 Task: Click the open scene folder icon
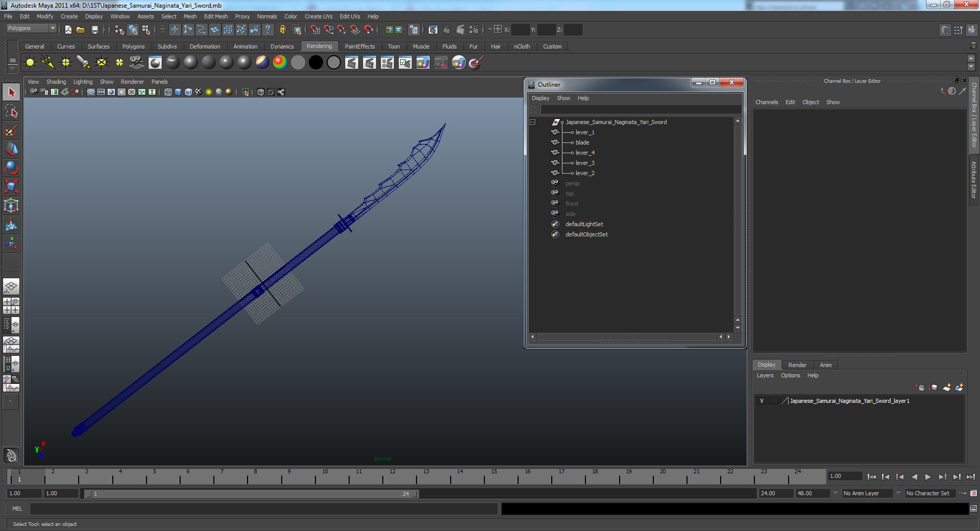tap(81, 30)
